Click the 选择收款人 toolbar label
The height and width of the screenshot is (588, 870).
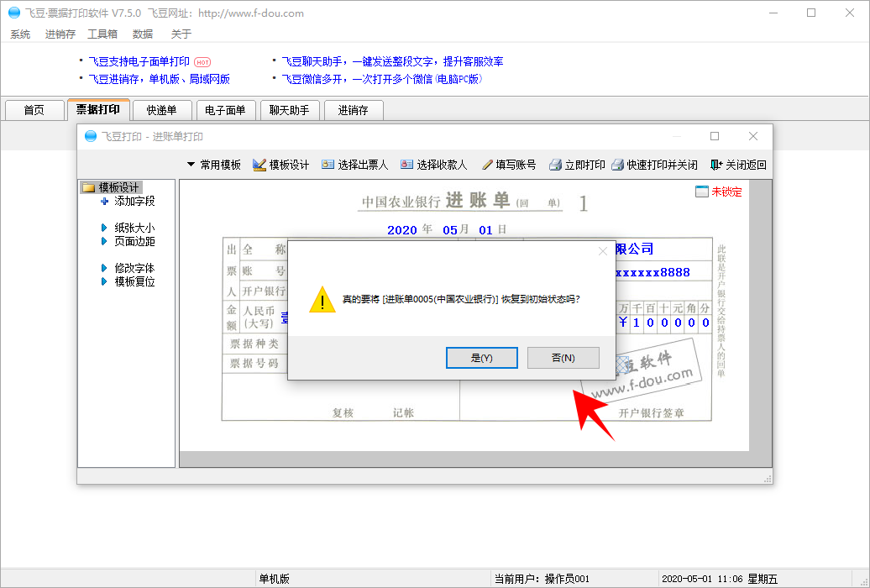point(442,165)
